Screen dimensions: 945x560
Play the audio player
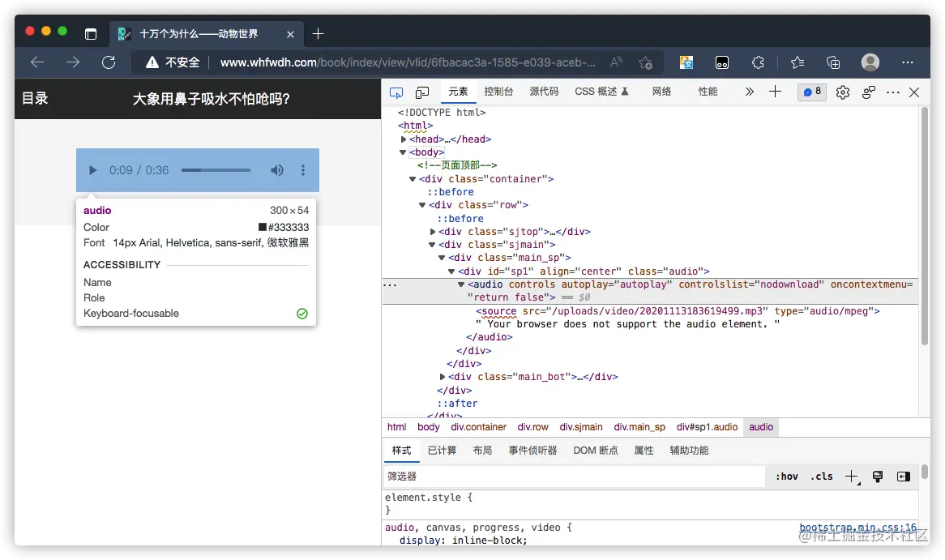coord(93,170)
